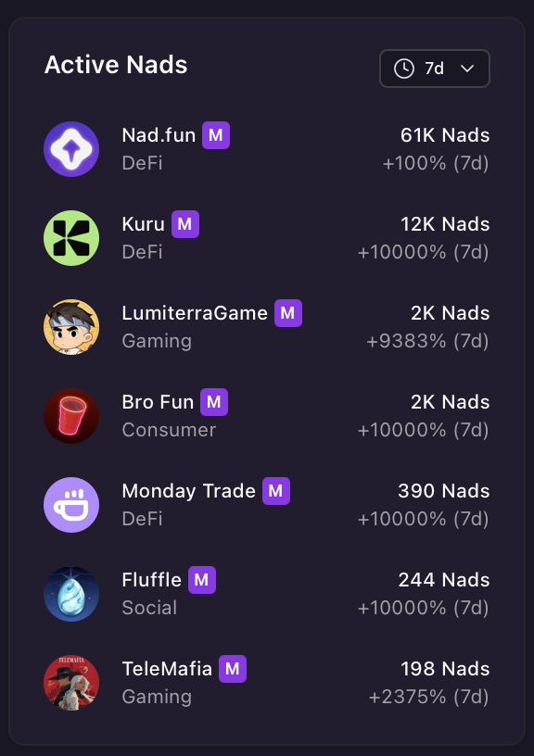Screen dimensions: 534x756
Task: Toggle the M badge next to Nad.fun
Action: tap(216, 135)
